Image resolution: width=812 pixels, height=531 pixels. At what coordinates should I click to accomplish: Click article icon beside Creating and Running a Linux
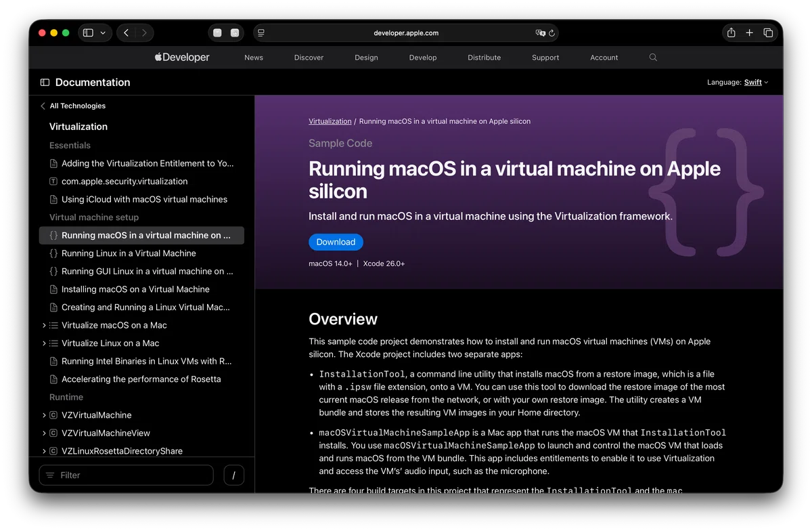(x=54, y=307)
